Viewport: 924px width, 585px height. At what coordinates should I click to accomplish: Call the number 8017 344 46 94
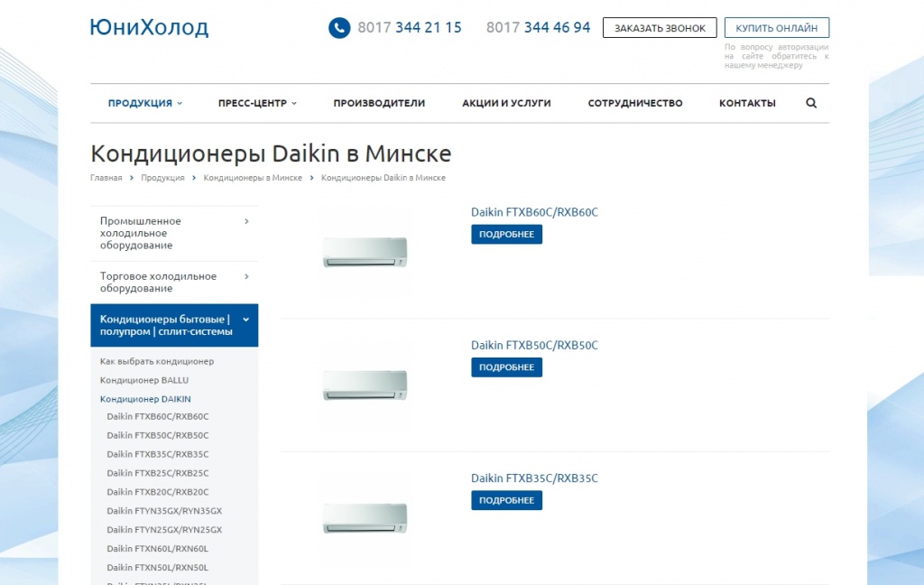click(x=538, y=28)
